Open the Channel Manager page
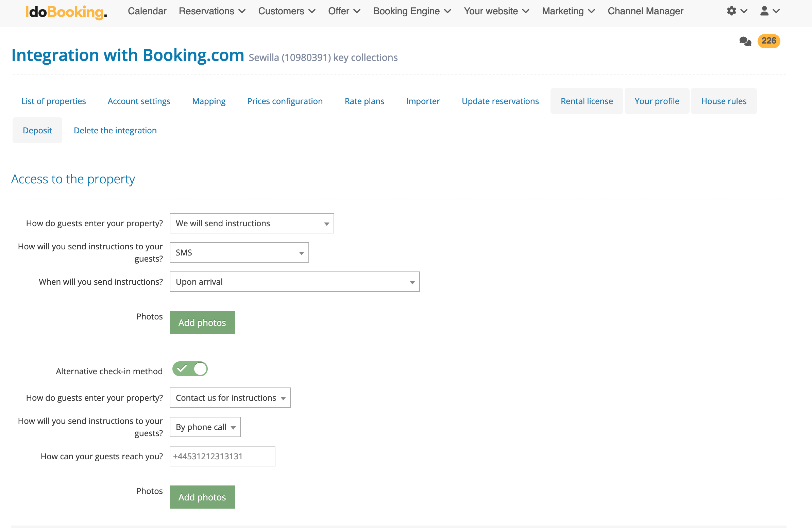The image size is (812, 528). (645, 11)
